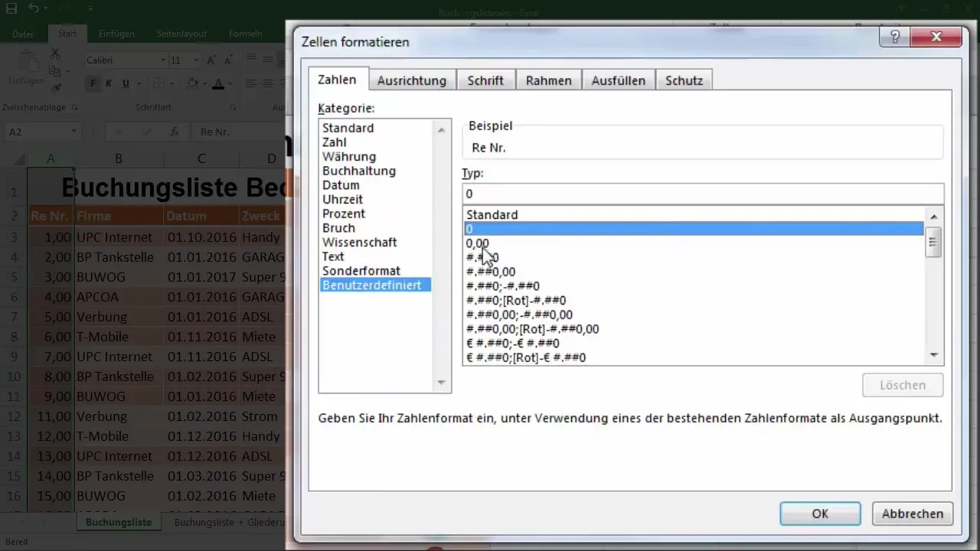Click the borders icon in the Schriftart group

coord(159,83)
